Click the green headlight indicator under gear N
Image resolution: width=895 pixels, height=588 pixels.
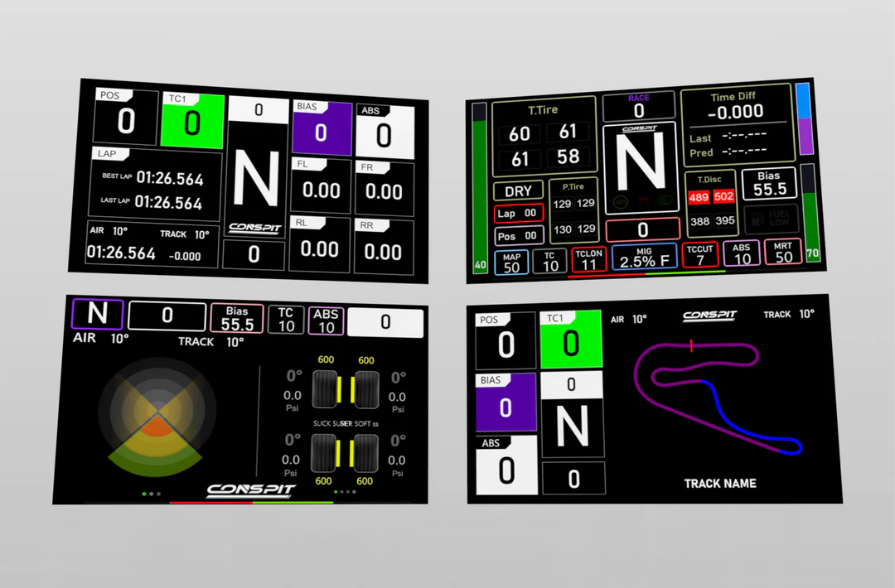coord(664,201)
